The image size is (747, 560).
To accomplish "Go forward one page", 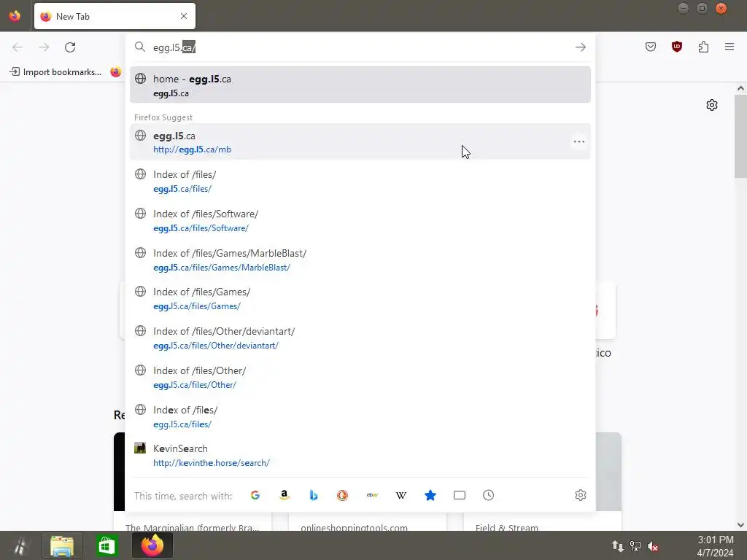I will pyautogui.click(x=44, y=47).
